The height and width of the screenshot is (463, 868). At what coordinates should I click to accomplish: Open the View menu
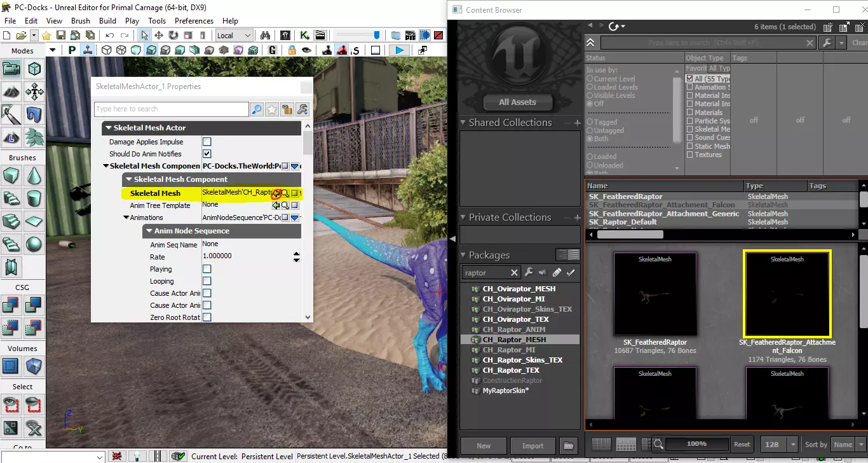55,21
